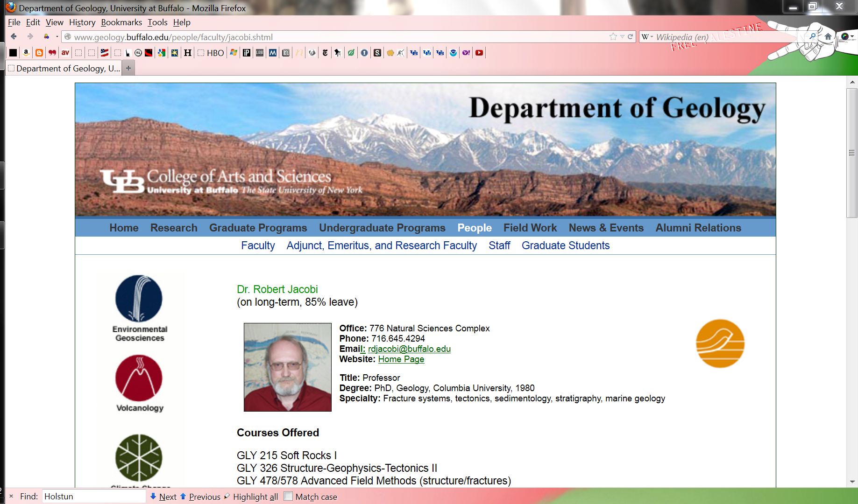Open the Bookmarks menu
The image size is (858, 504).
[121, 22]
